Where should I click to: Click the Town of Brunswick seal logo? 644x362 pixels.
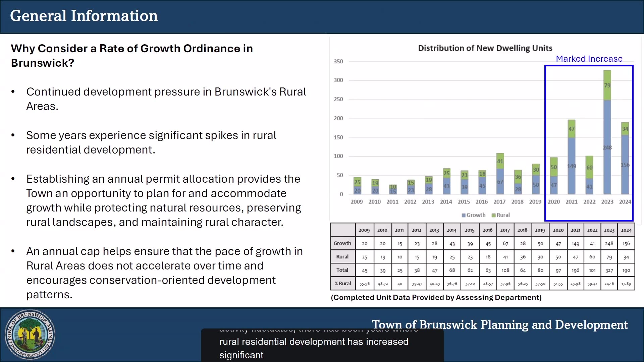(30, 335)
